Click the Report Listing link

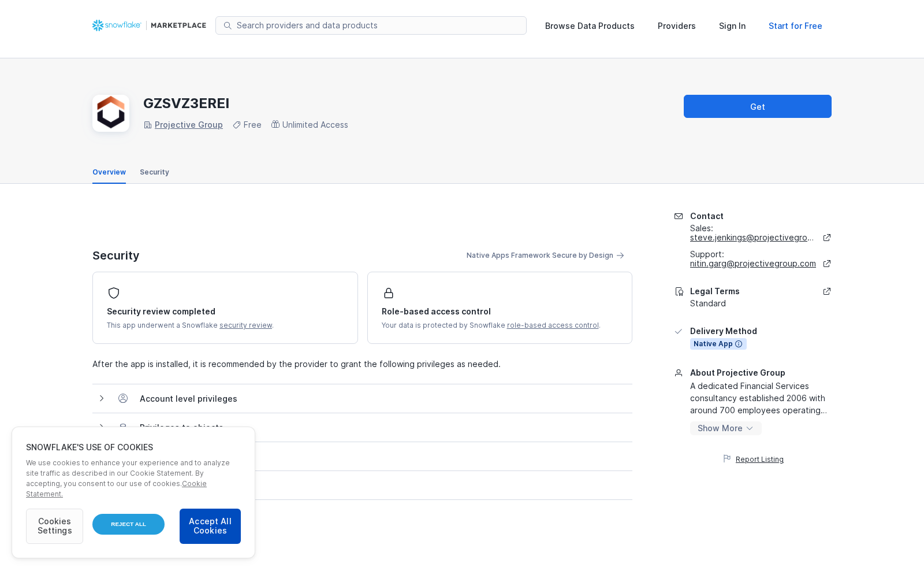pos(759,460)
